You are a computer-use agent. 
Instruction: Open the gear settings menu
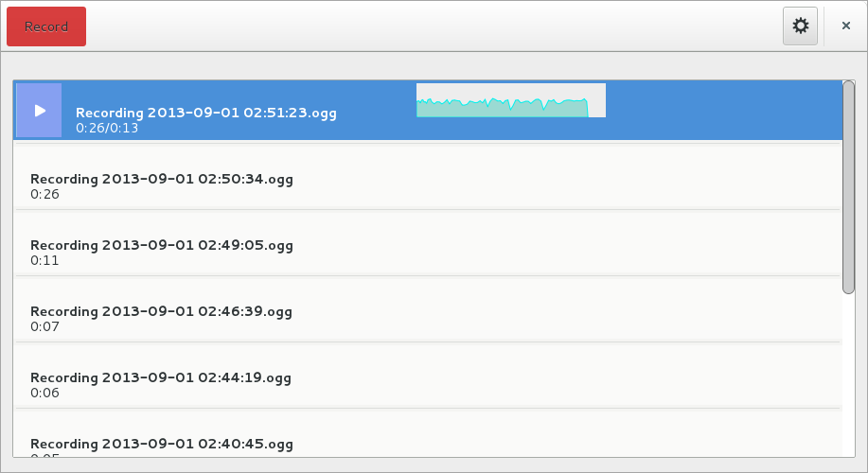coord(800,26)
